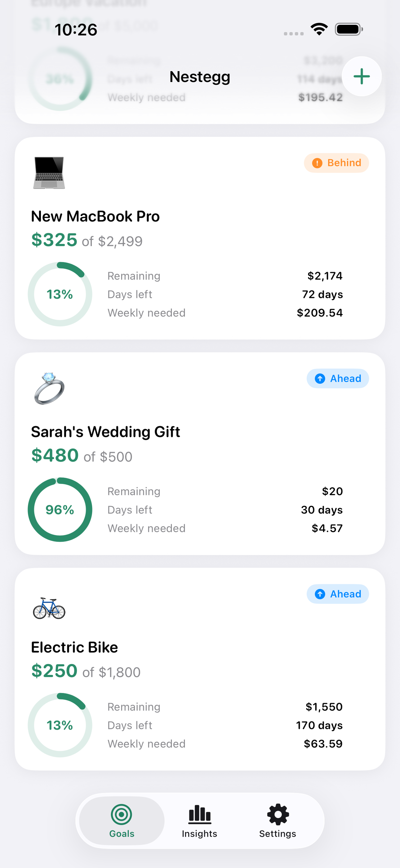
Task: Tap Ahead badge on Electric Bike
Action: pos(338,594)
